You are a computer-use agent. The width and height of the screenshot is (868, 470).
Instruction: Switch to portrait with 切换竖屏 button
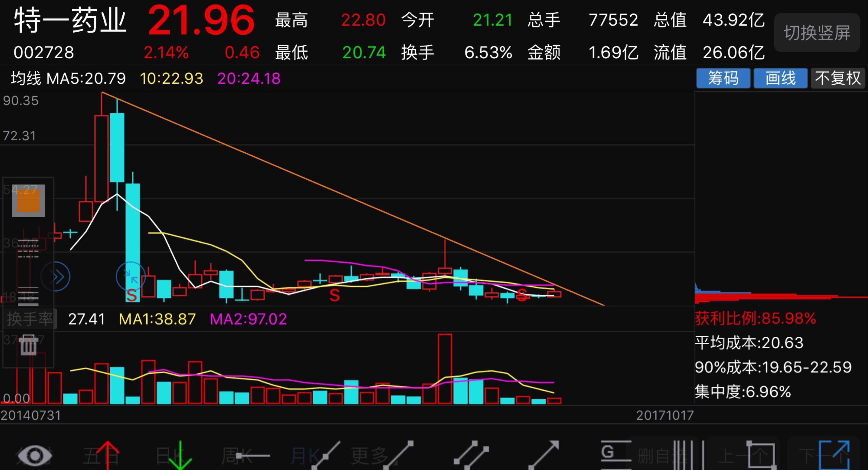click(x=817, y=33)
